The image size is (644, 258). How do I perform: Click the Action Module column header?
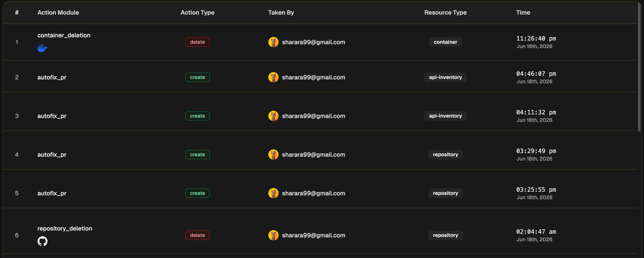[58, 12]
